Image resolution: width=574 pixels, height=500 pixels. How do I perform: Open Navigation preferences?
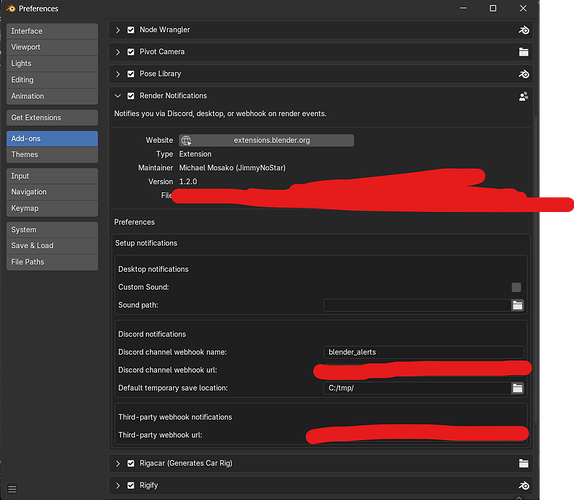[x=52, y=192]
